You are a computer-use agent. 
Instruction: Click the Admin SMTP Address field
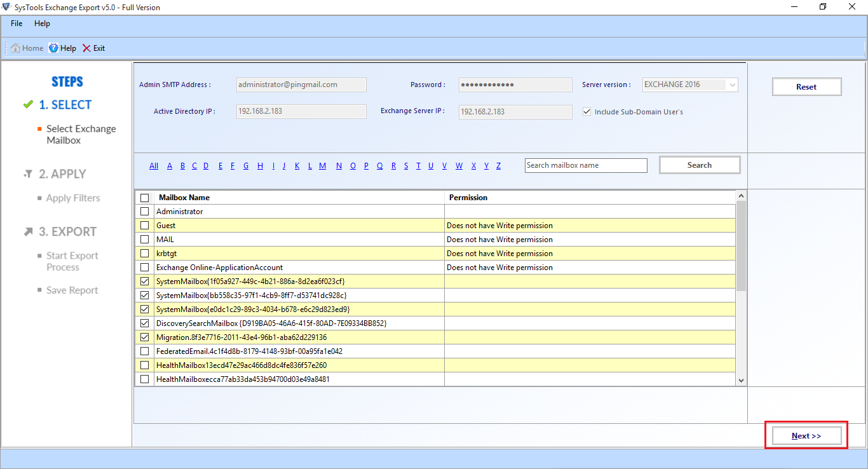[301, 85]
